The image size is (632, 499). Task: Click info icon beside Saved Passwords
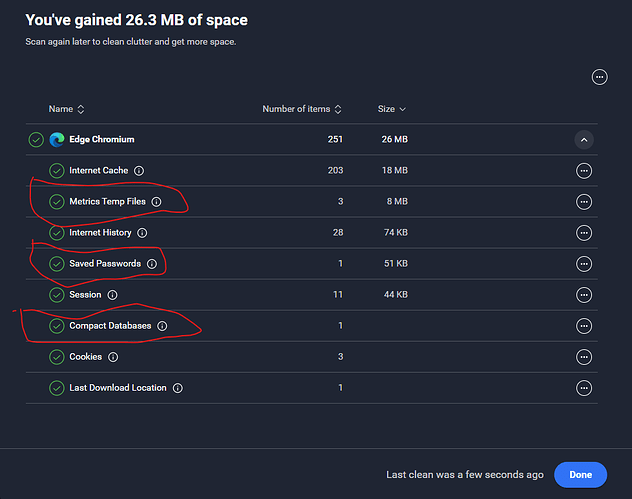pos(152,264)
